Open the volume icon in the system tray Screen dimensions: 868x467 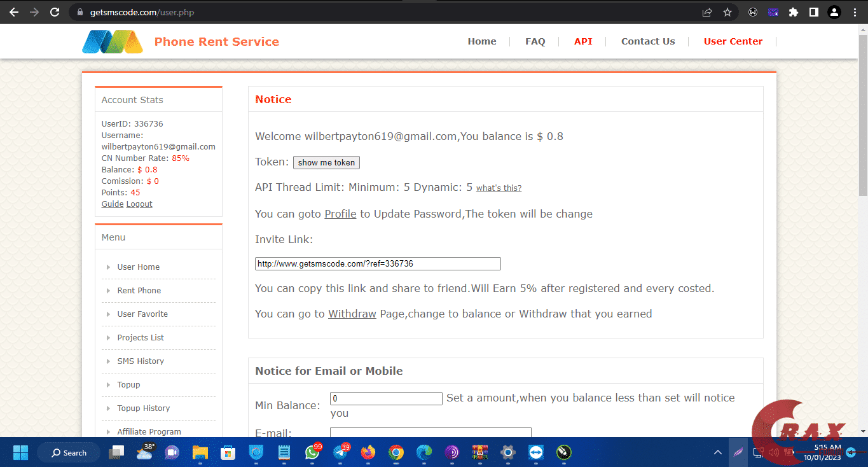pyautogui.click(x=773, y=452)
